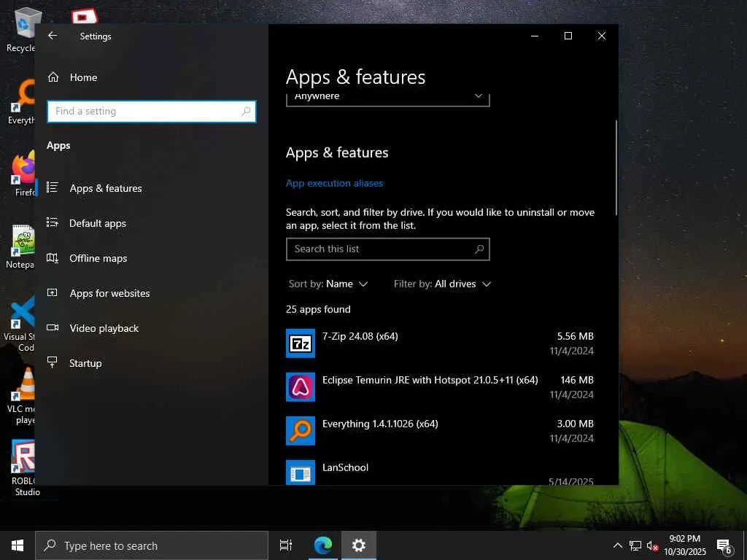
Task: Click the Home house icon
Action: 53,77
